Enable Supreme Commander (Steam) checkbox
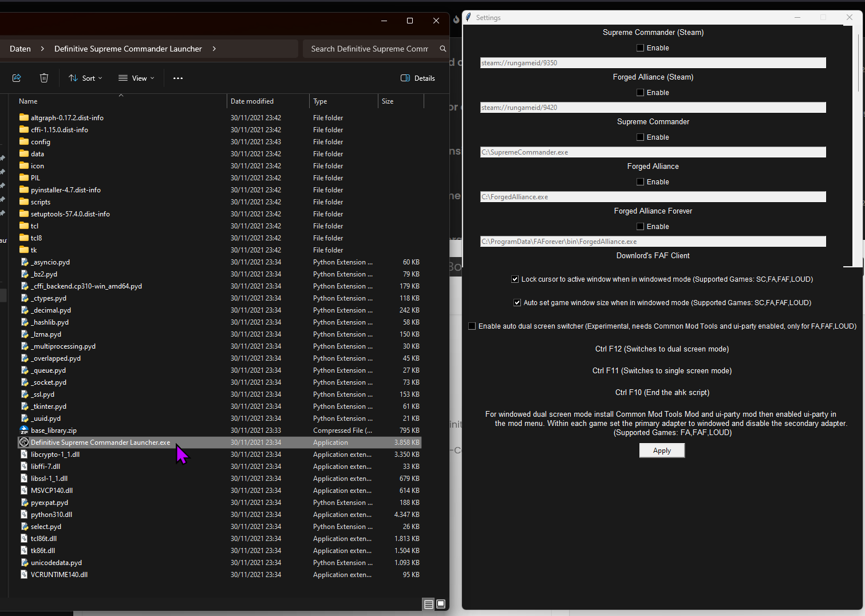The image size is (865, 616). 641,48
